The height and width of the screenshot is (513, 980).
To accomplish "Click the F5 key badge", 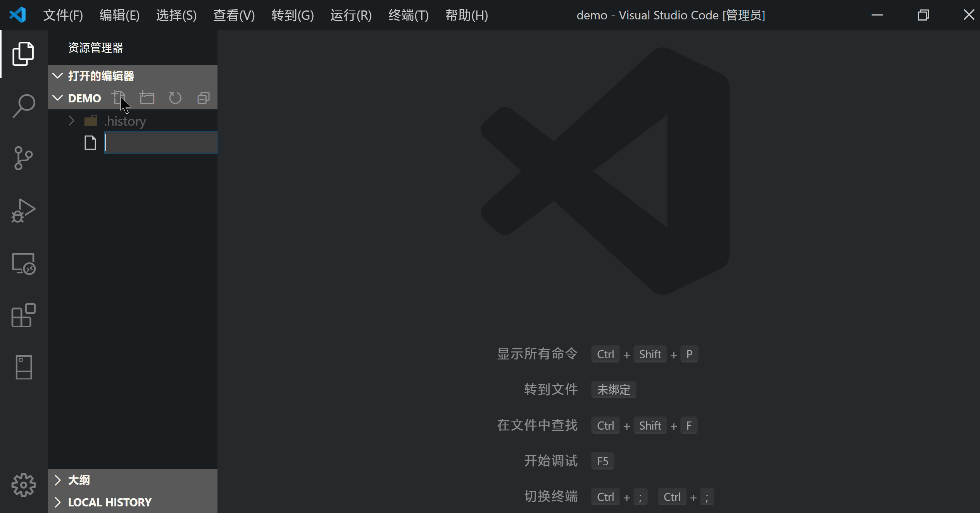I will tap(602, 461).
